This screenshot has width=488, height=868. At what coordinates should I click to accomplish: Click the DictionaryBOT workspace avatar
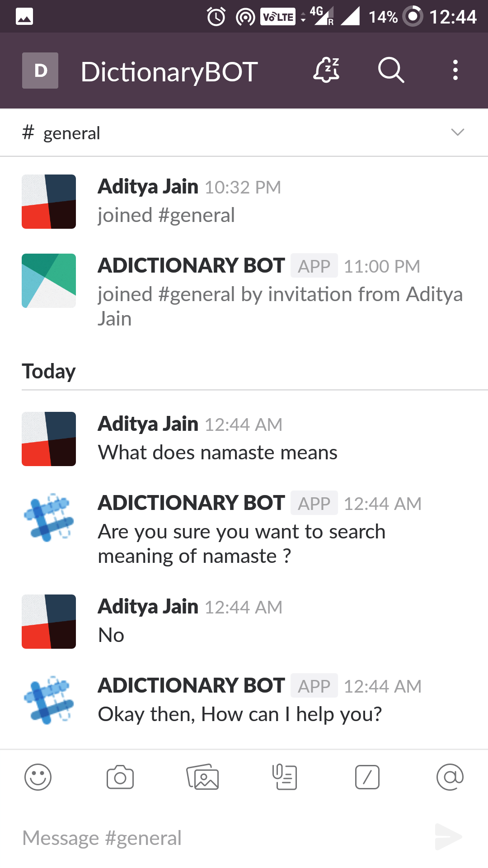click(40, 70)
